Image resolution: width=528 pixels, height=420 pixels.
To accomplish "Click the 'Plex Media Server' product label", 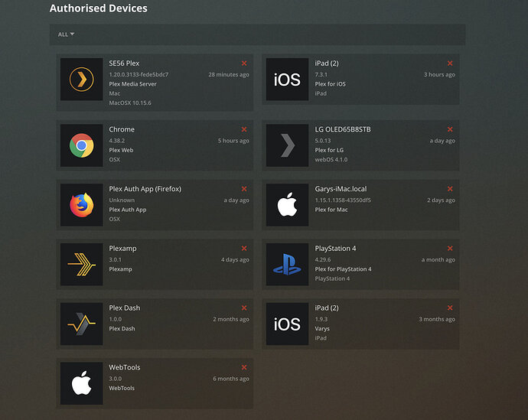I will tap(132, 84).
